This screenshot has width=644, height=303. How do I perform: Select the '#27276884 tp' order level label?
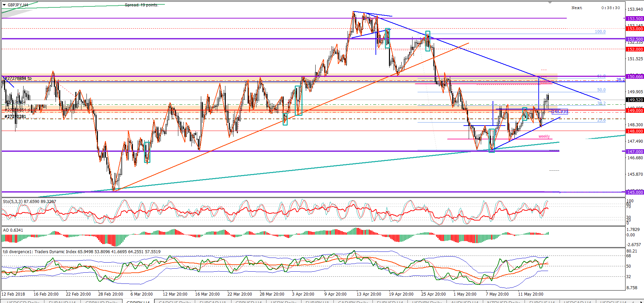18,78
